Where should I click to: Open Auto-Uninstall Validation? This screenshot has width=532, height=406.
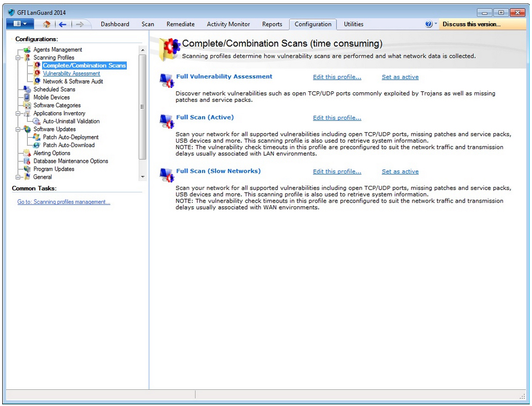[x=71, y=121]
